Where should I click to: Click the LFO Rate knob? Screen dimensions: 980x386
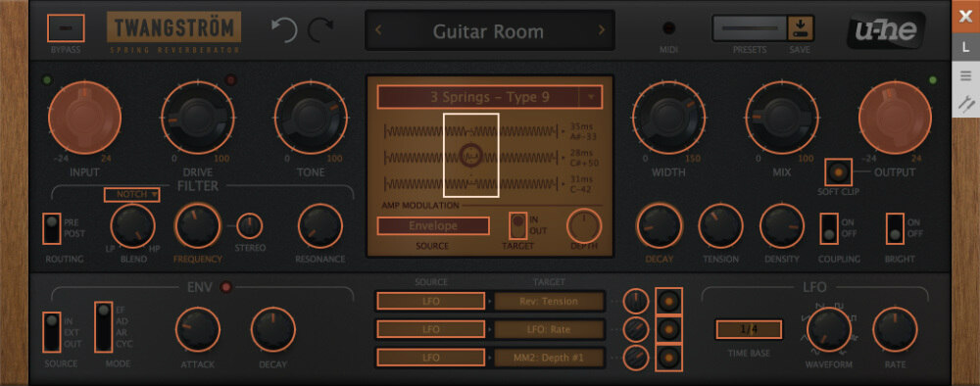pos(895,329)
